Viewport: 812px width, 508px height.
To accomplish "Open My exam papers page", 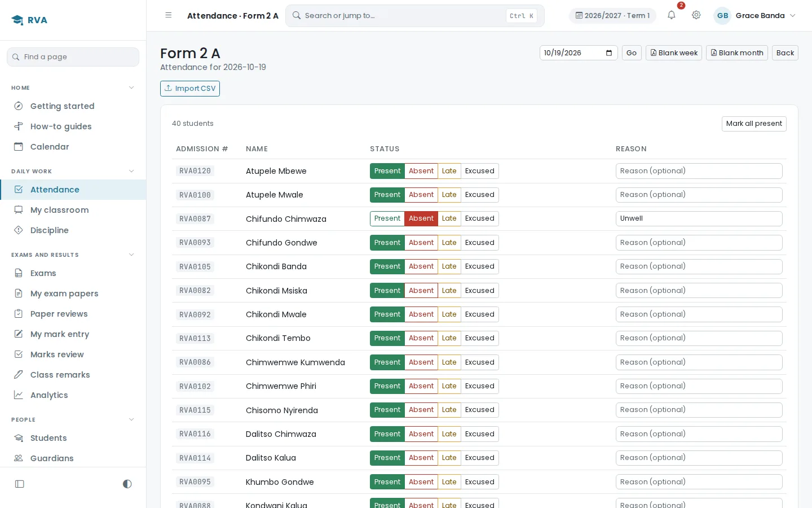I will tap(73, 294).
